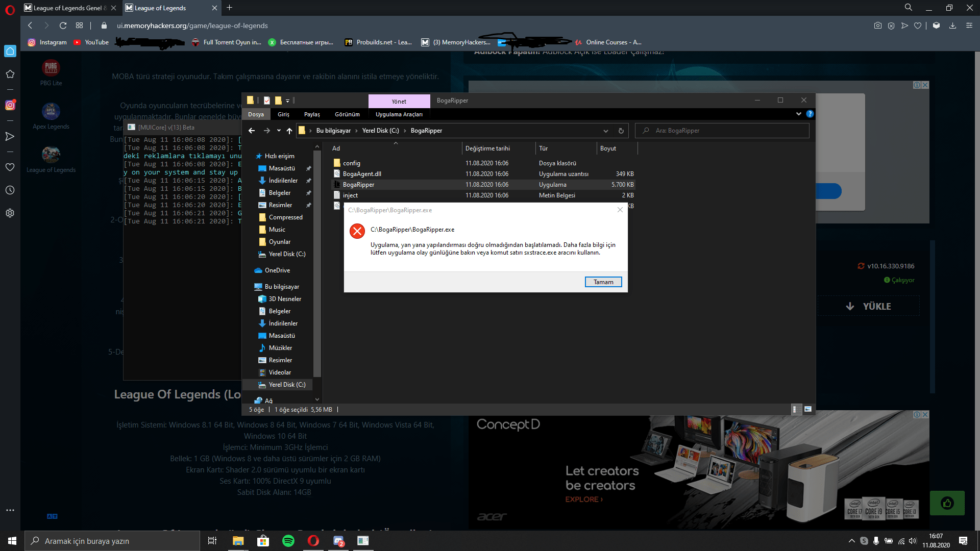980x551 pixels.
Task: Select the config folder
Action: [352, 163]
